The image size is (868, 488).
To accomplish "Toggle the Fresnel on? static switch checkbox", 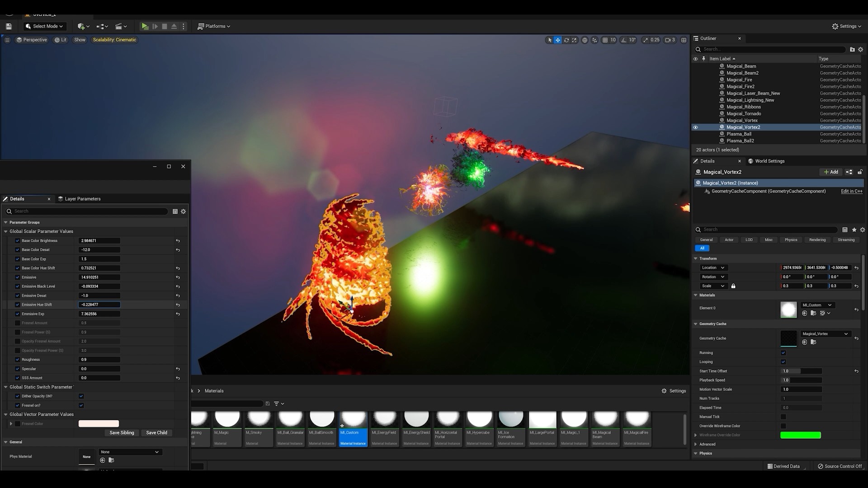I will point(81,405).
